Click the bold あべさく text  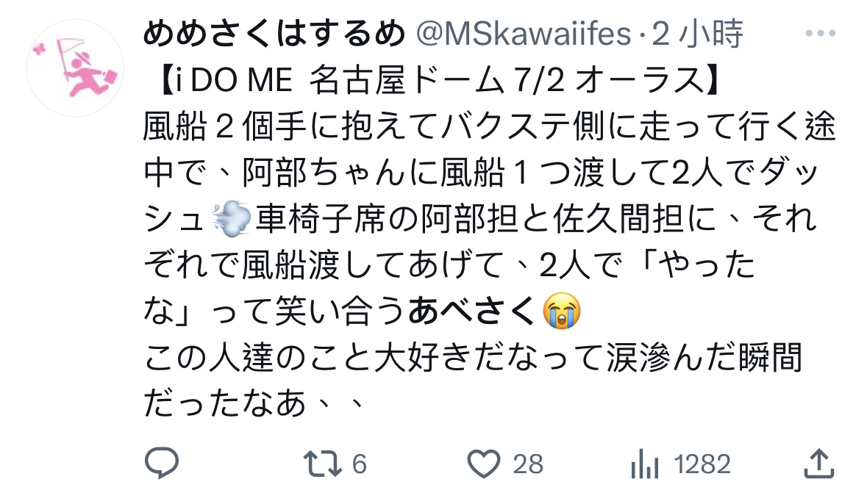point(473,311)
